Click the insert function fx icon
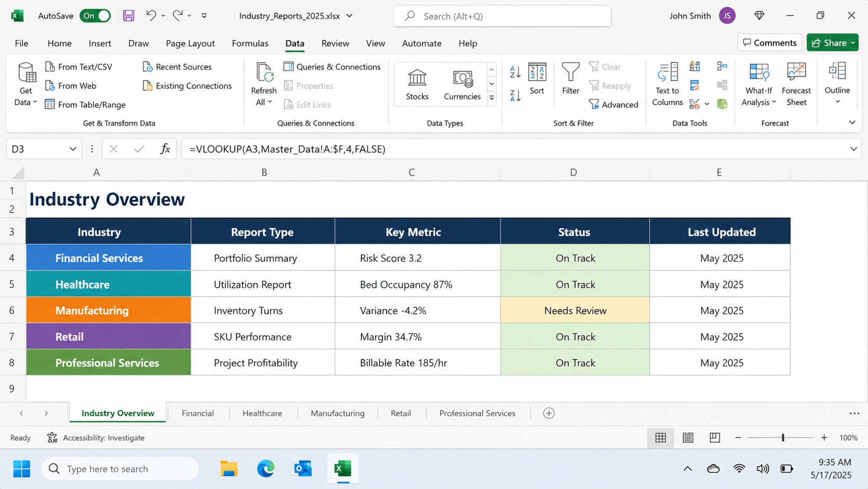Viewport: 868px width, 489px height. [x=165, y=149]
